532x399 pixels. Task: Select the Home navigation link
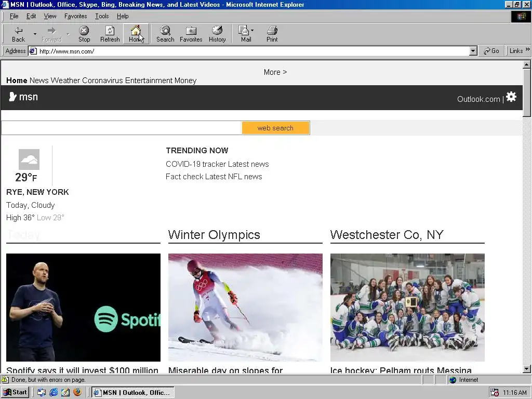click(x=17, y=81)
